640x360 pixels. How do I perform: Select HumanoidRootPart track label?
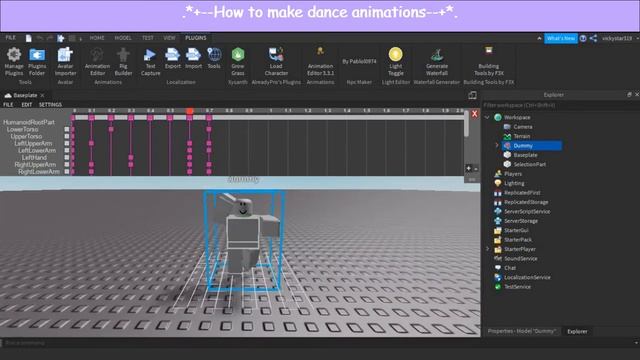click(29, 122)
